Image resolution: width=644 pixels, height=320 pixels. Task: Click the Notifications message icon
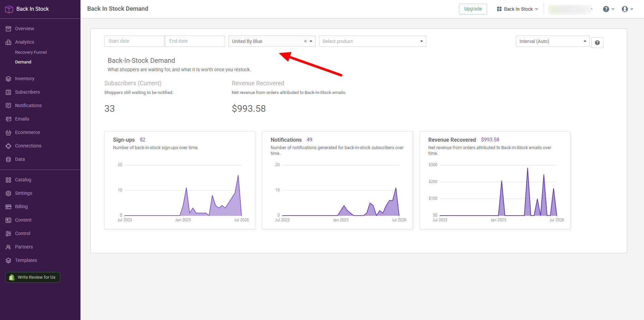pyautogui.click(x=8, y=106)
